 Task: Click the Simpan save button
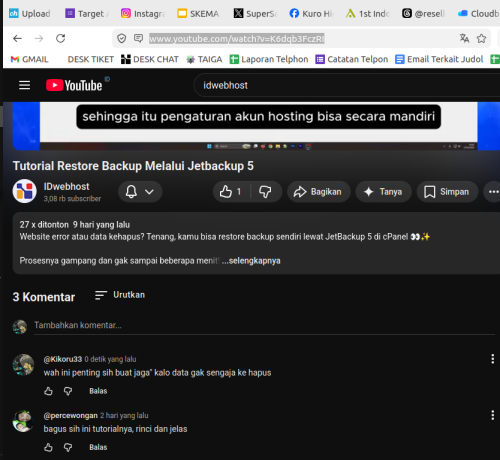(x=447, y=192)
